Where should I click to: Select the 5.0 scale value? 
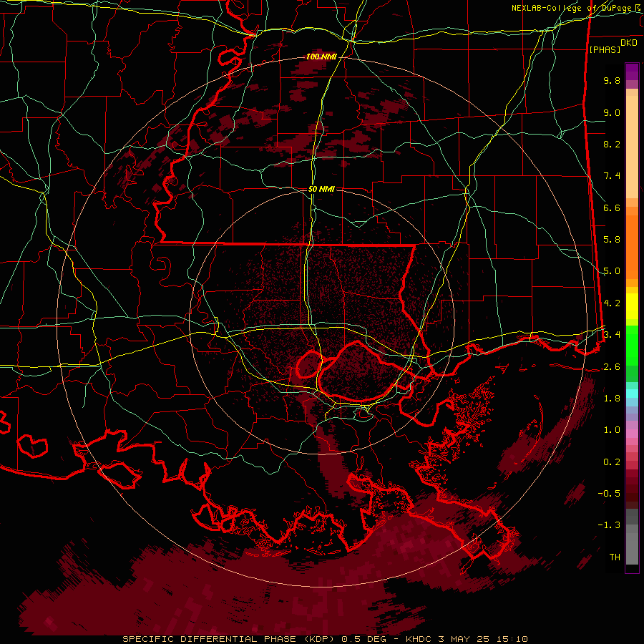(612, 271)
